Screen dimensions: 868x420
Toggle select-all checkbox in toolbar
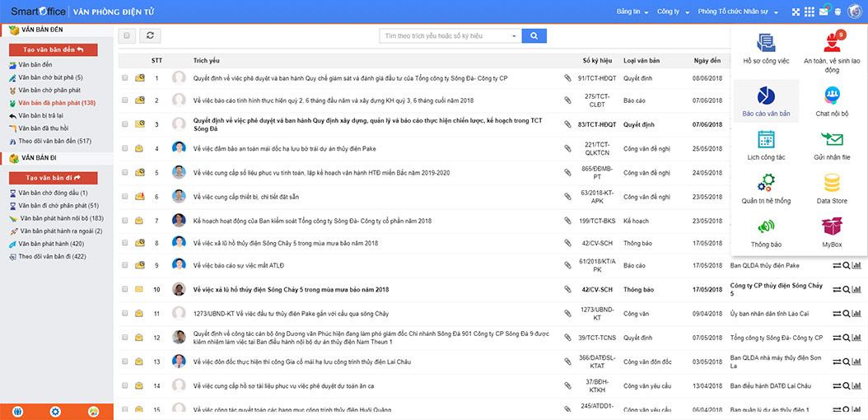click(x=127, y=36)
